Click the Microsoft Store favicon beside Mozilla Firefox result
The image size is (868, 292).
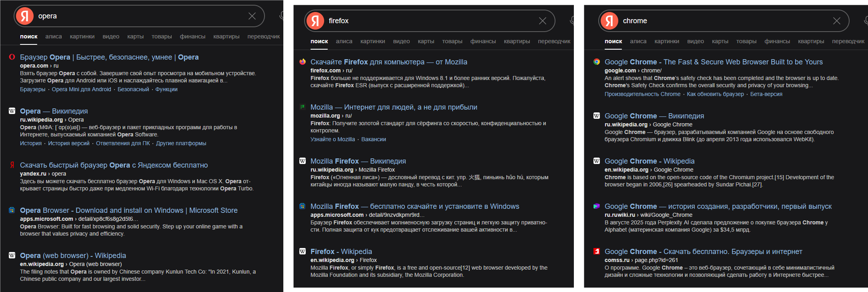click(x=303, y=206)
